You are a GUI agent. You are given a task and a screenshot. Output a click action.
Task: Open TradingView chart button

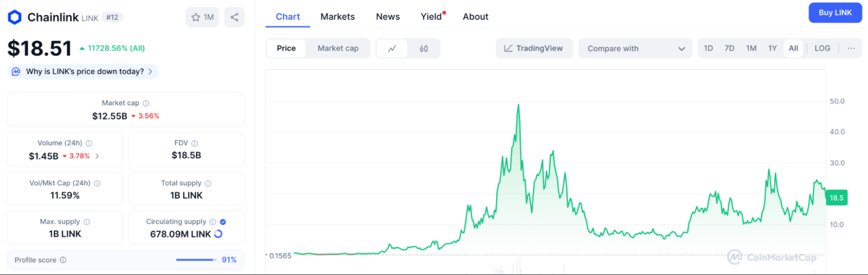click(x=534, y=48)
